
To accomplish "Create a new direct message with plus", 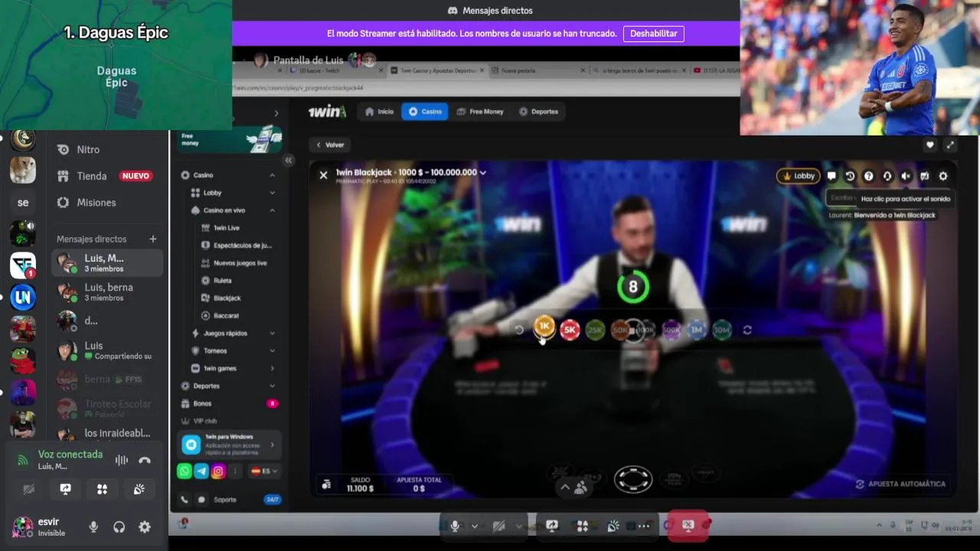I will pos(153,239).
